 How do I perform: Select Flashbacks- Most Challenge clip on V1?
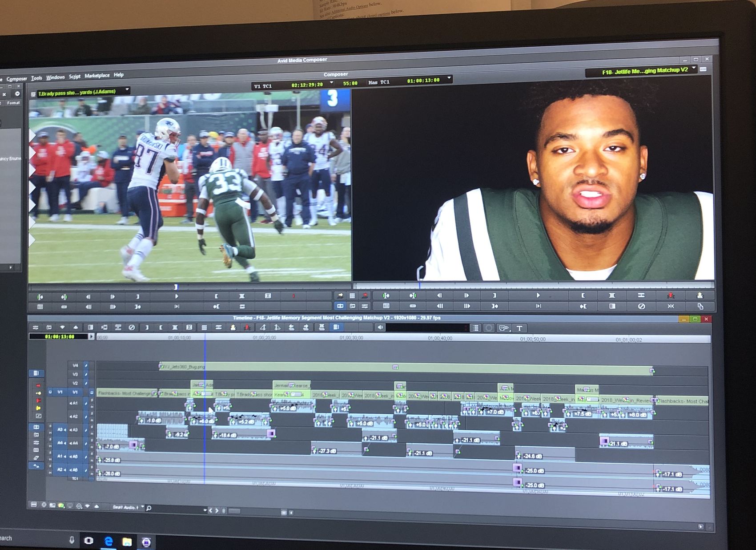point(127,393)
